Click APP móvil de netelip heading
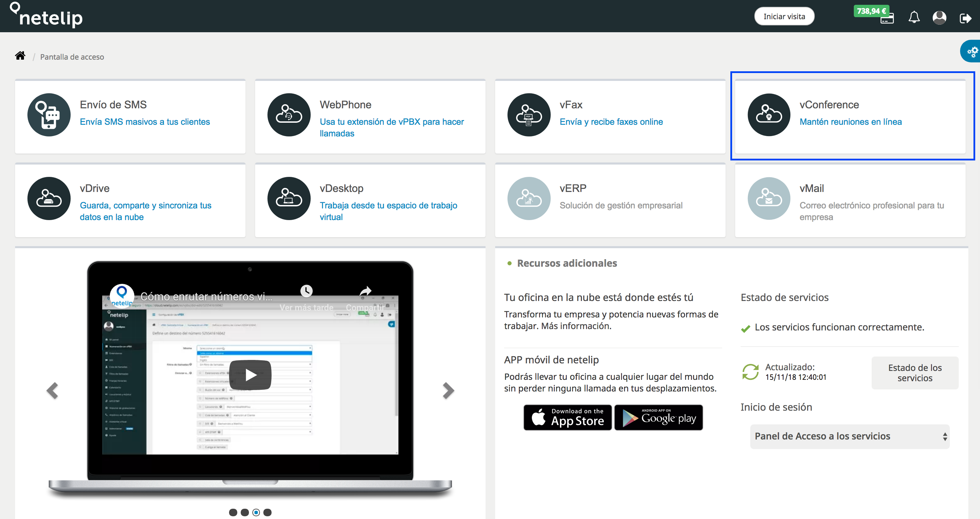Viewport: 980px width, 519px height. pyautogui.click(x=551, y=360)
